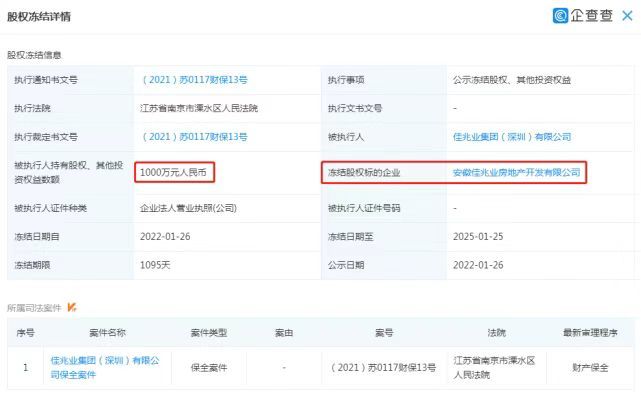Open the 执行通知书文号 link (2021)苏0117财保13号
The height and width of the screenshot is (400, 641).
194,80
